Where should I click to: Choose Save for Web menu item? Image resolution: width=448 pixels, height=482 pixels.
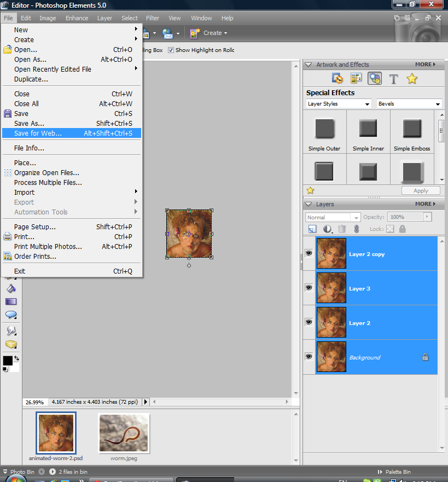(x=71, y=133)
